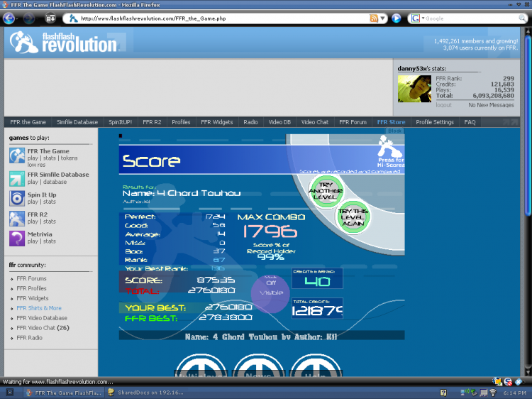532x399 pixels.
Task: Open stats link under Metrivia
Action: [49, 241]
